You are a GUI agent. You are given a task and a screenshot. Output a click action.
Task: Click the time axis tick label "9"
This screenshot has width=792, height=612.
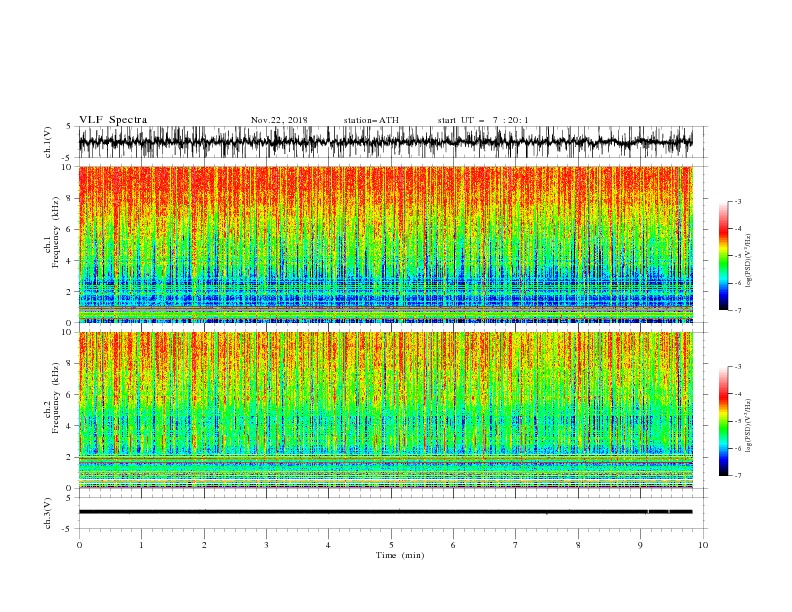pos(640,545)
